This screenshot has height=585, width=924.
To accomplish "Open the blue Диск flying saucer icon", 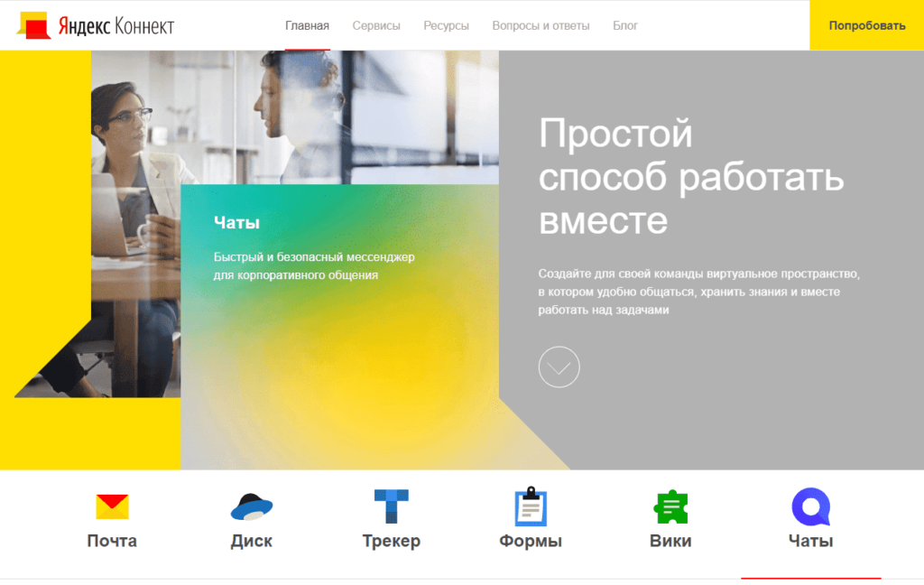I will (251, 506).
